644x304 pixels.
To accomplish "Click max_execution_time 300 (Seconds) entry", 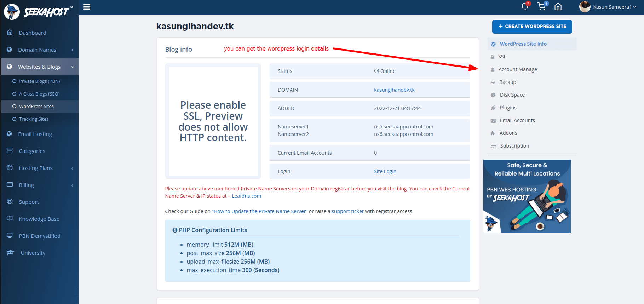I will pos(233,270).
